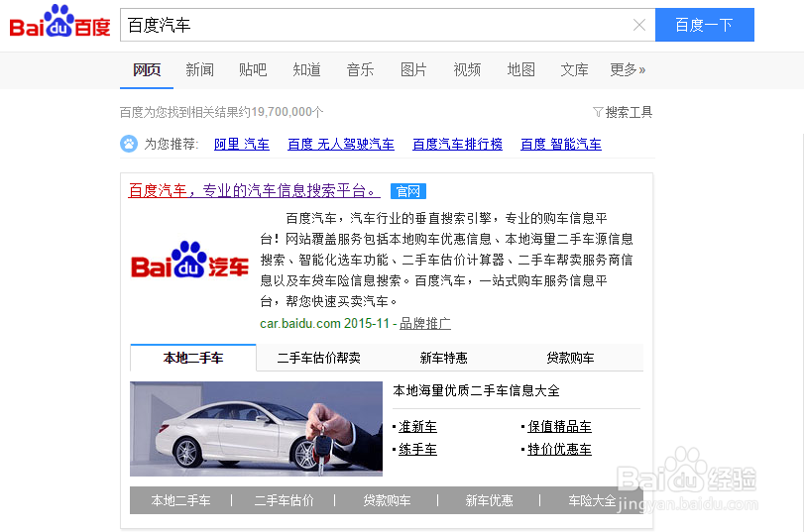Open the 品牌推广 link
This screenshot has width=804, height=532.
pyautogui.click(x=425, y=323)
